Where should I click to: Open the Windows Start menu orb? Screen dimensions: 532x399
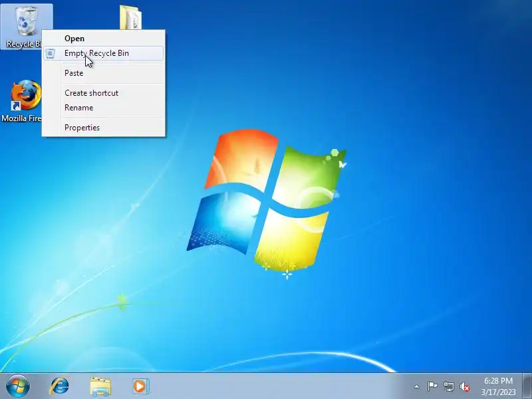click(17, 386)
